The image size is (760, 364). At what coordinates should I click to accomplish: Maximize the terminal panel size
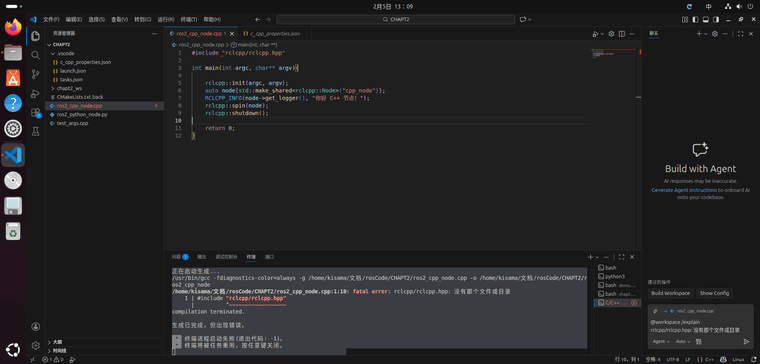pos(621,257)
